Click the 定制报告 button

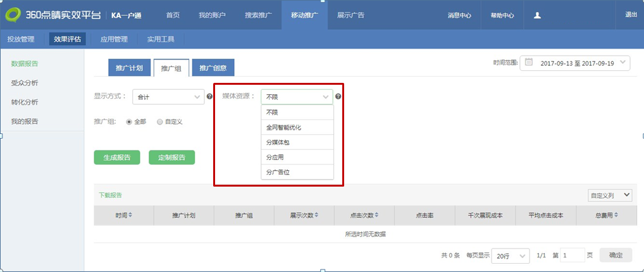[x=171, y=158]
